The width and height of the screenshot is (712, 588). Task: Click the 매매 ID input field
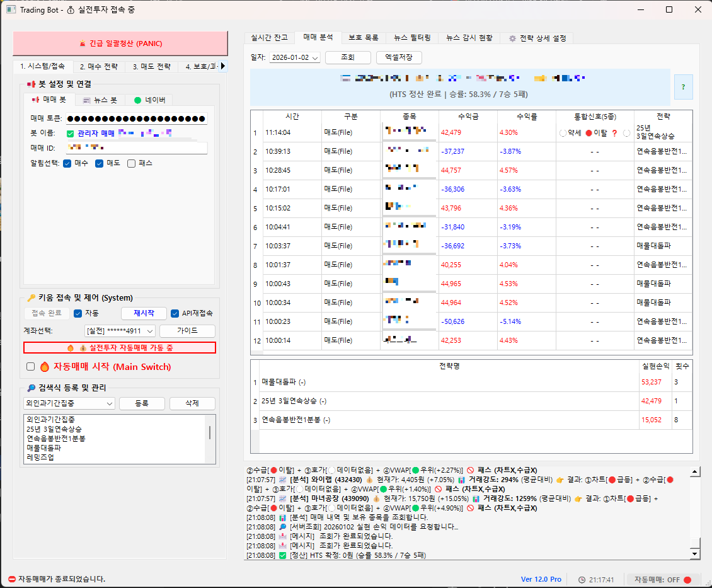137,147
